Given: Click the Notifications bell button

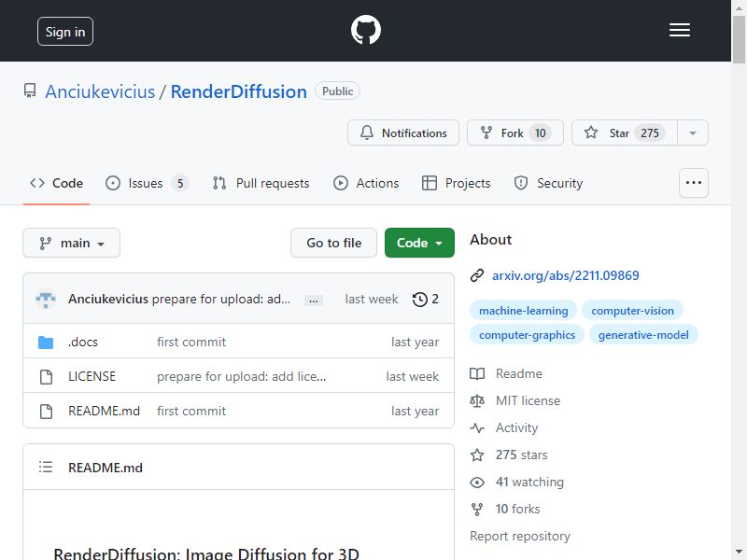Looking at the screenshot, I should [x=403, y=133].
